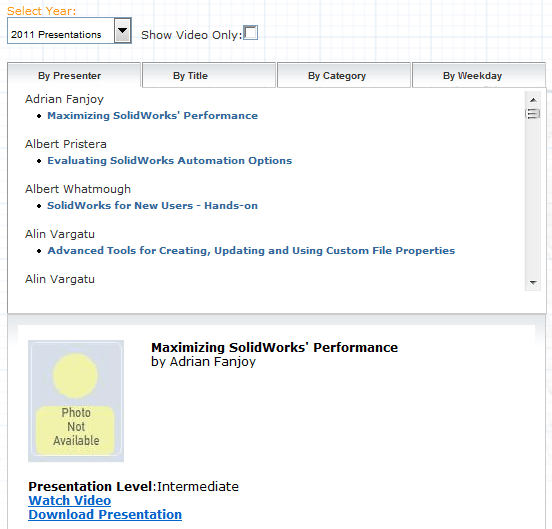Open Advanced Tools for Creating Custom File Properties link
Screen dimensions: 552x529
click(x=251, y=251)
